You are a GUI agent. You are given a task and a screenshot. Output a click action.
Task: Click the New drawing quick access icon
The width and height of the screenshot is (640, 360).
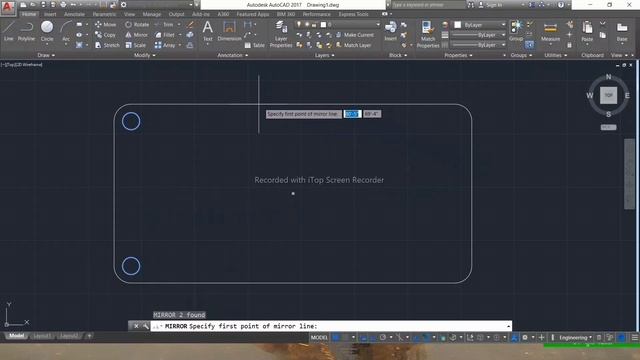click(23, 5)
